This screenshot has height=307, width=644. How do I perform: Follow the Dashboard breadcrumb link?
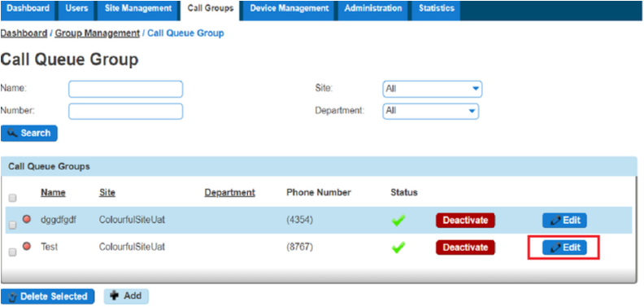click(24, 33)
